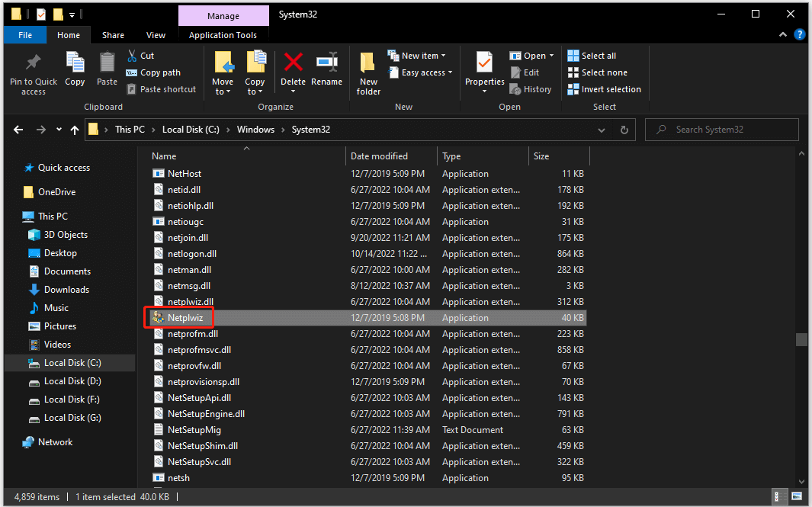This screenshot has height=507, width=812.
Task: Select the Copy icon in the Clipboard group
Action: (x=74, y=69)
